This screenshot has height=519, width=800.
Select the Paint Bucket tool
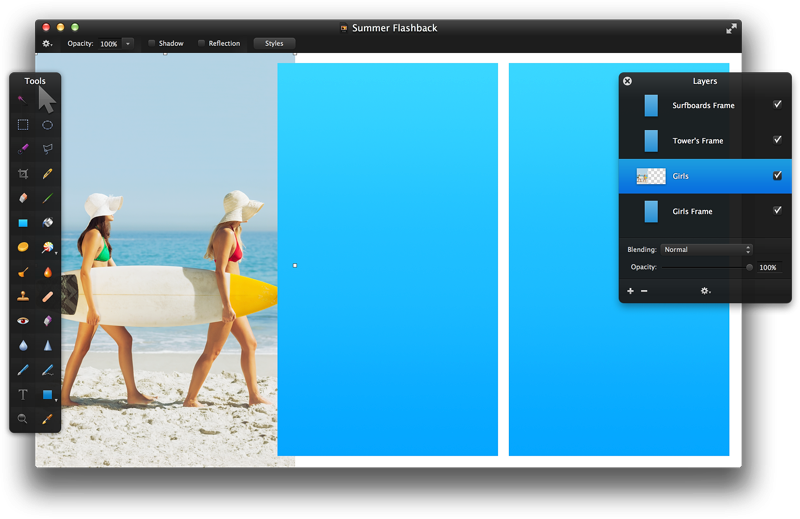click(47, 223)
